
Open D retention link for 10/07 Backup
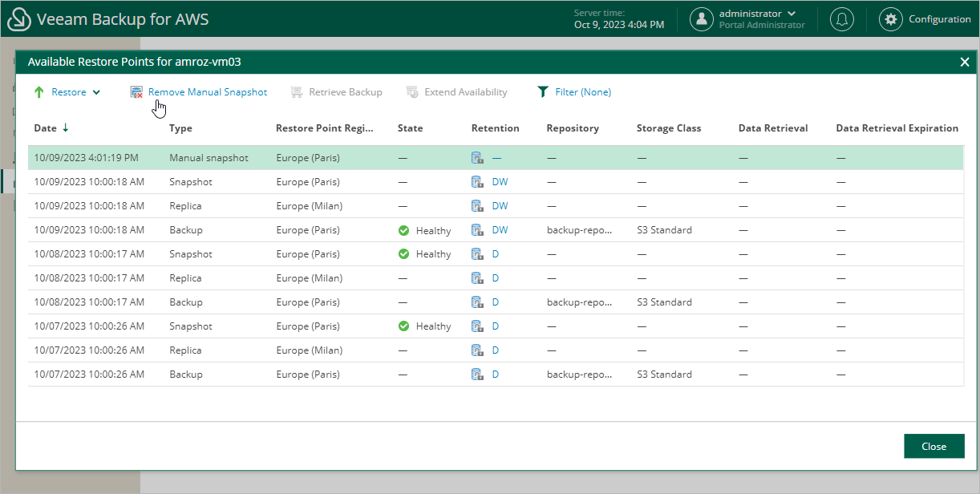tap(496, 375)
